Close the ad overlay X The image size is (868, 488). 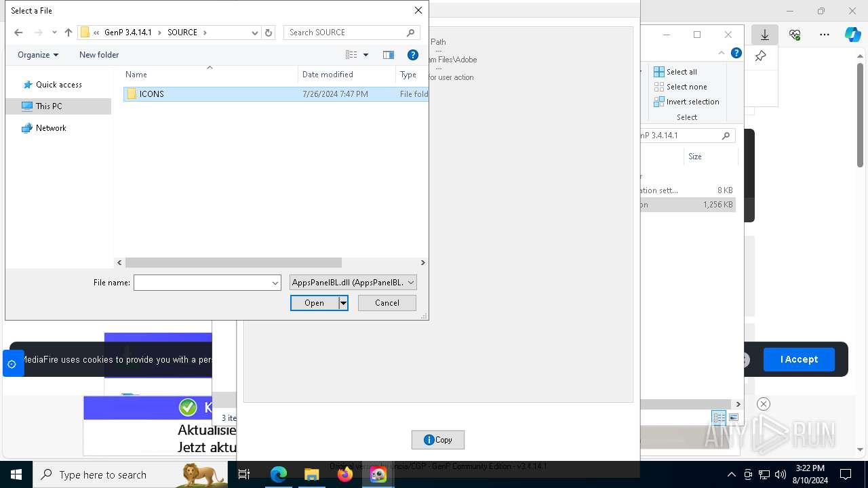click(x=764, y=404)
